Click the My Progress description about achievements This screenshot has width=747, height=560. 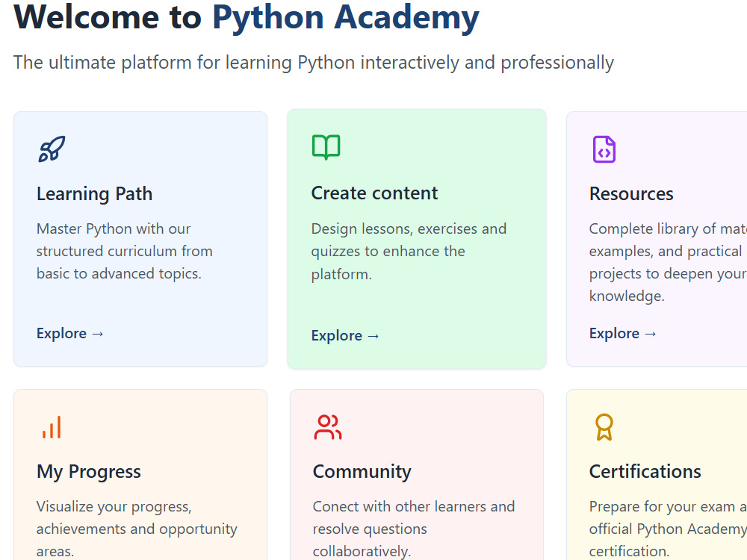137,529
